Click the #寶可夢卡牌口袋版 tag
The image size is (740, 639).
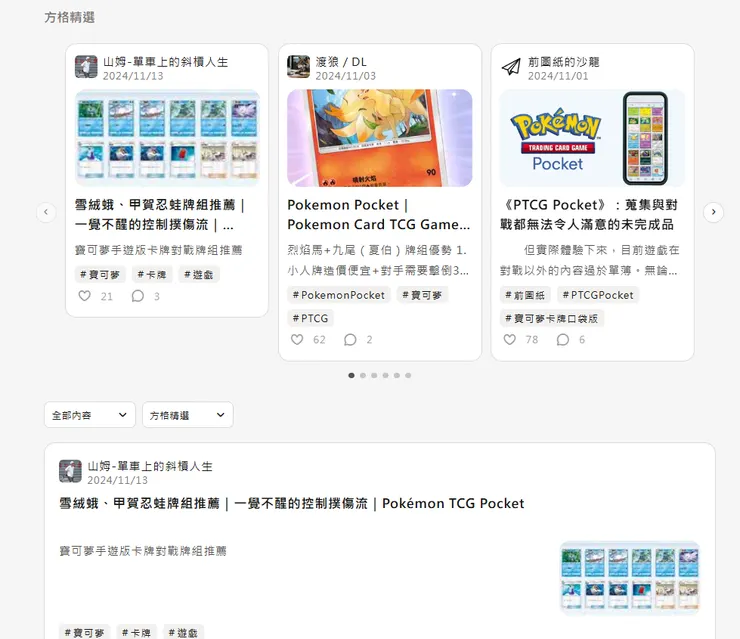552,319
